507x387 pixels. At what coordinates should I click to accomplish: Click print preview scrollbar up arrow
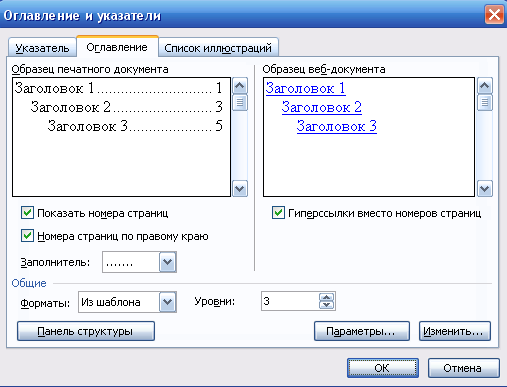[x=240, y=86]
